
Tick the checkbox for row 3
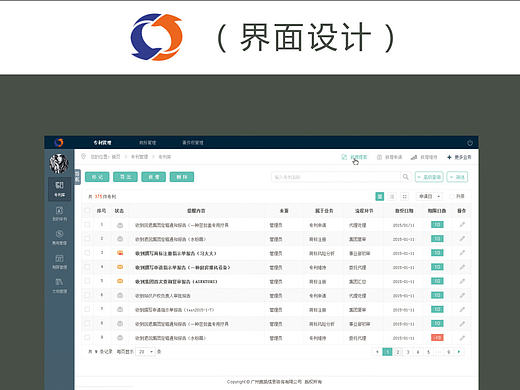[87, 253]
